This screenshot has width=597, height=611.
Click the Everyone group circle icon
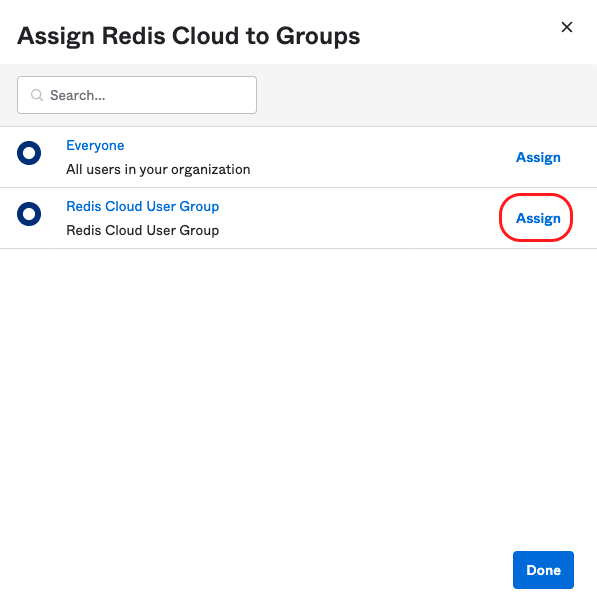coord(29,153)
